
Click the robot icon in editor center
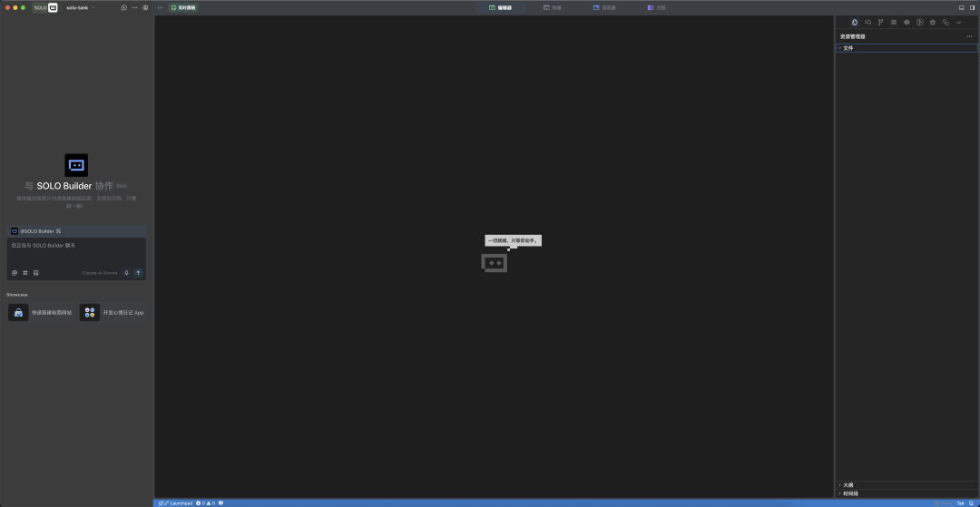(x=495, y=263)
